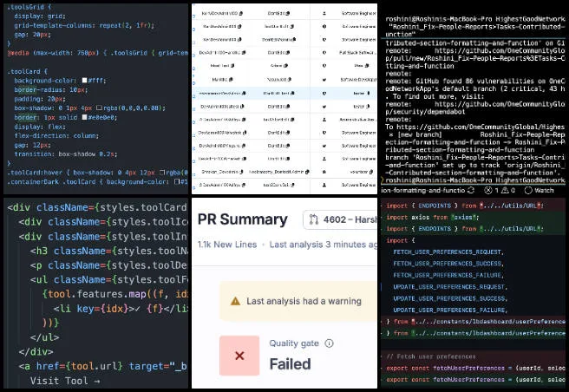Copy icon beside Kvedapathy_DontEdit Admin last name
569x392 pixels.
307,172
